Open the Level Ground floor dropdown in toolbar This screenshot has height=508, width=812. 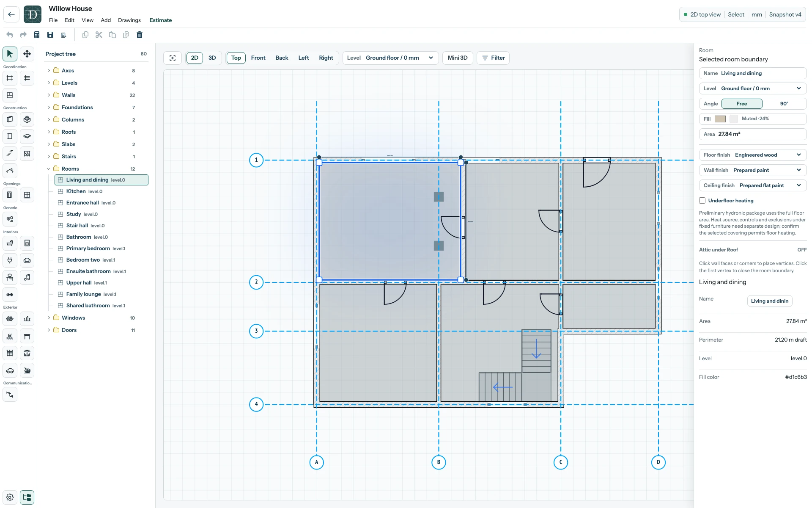pyautogui.click(x=390, y=58)
